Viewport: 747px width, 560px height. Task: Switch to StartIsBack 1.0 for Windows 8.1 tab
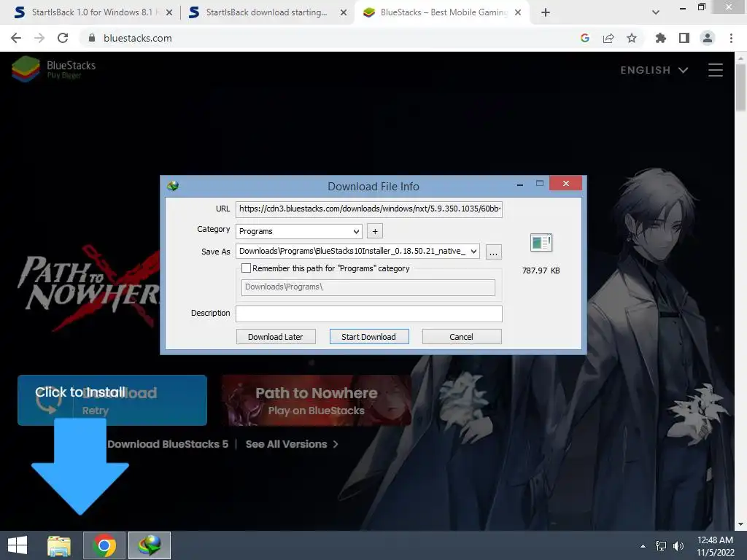(91, 12)
